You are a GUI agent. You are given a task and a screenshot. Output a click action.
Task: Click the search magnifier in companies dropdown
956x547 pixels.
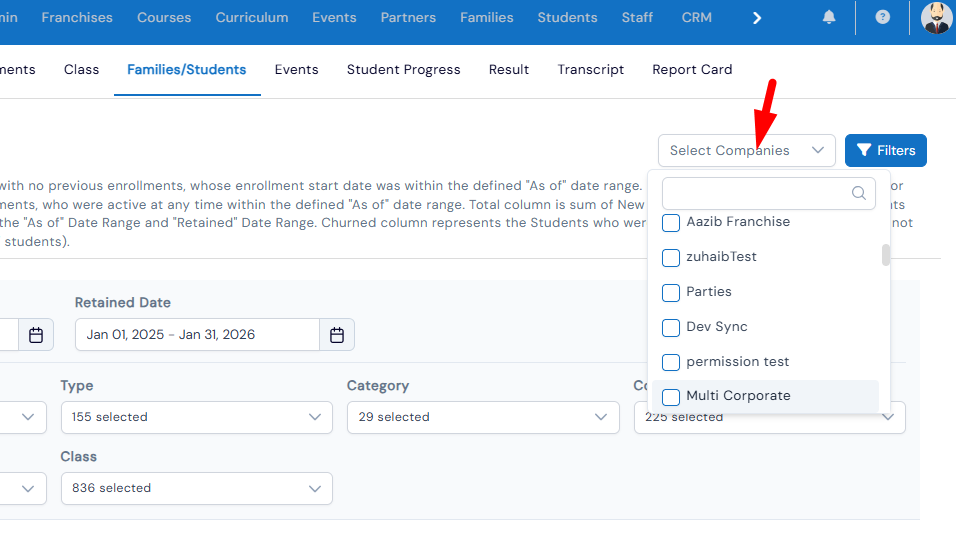[x=858, y=193]
